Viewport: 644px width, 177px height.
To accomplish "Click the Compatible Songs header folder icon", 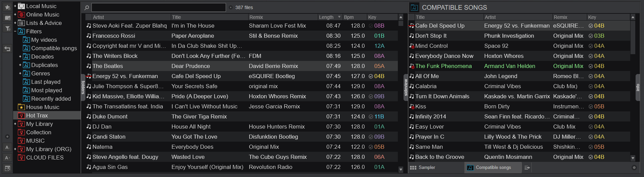I will point(414,7).
